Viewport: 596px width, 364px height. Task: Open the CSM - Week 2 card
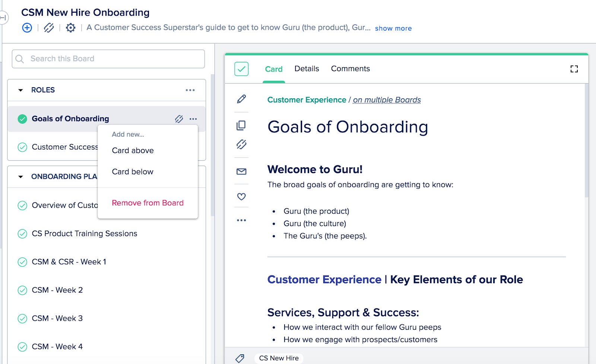click(57, 290)
